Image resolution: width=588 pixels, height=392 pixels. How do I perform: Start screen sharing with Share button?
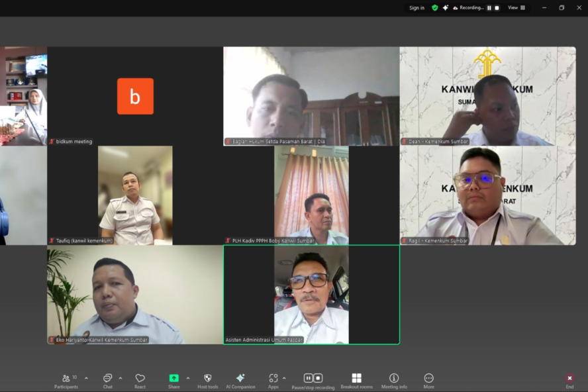[173, 380]
